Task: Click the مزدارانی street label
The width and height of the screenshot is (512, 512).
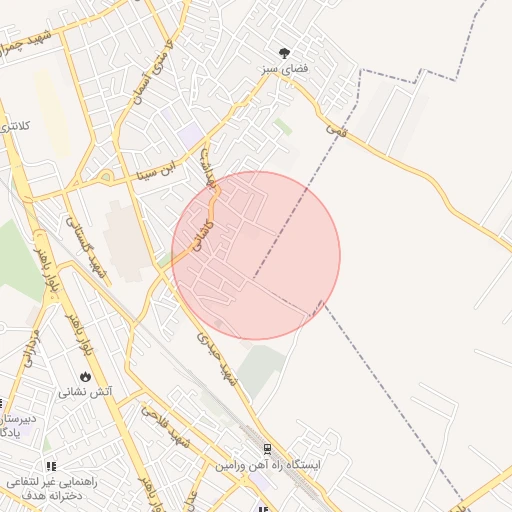Action: tap(32, 348)
